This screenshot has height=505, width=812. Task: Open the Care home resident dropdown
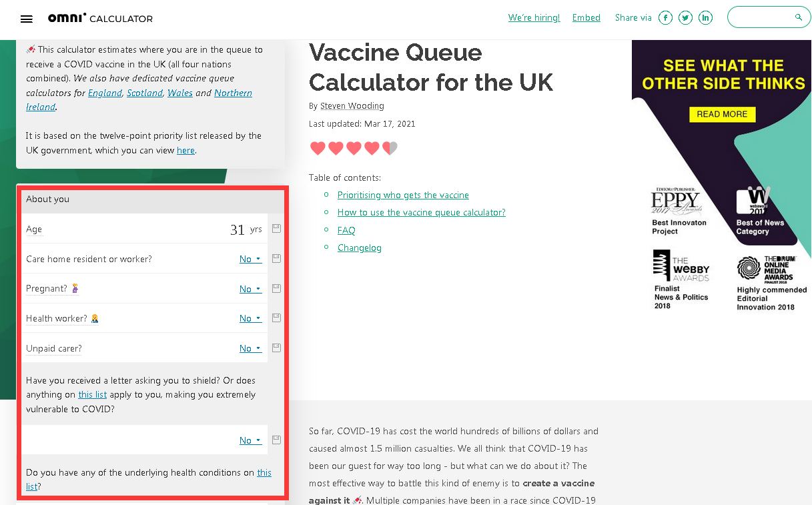250,259
